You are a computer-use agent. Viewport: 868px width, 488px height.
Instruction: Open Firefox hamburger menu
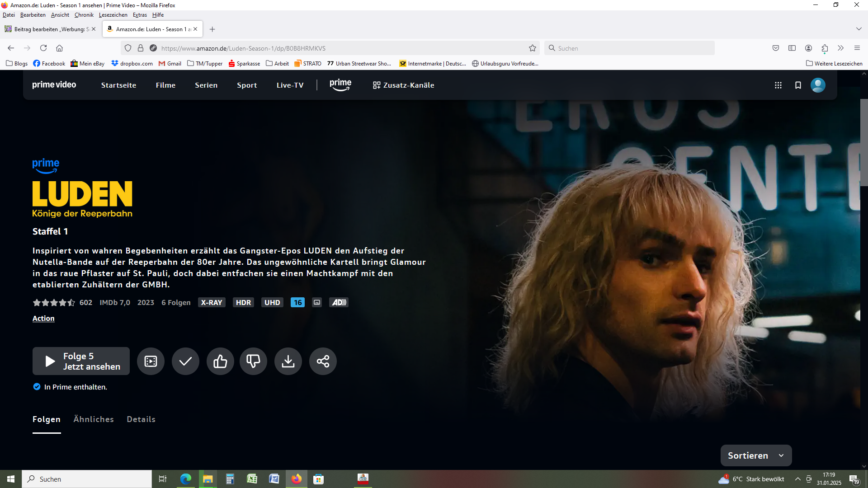click(857, 48)
